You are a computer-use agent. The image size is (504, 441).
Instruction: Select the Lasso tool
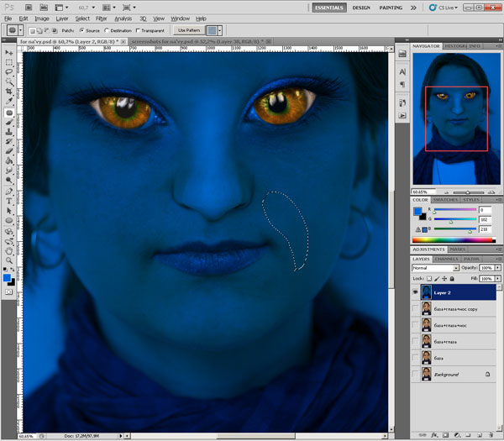9,71
